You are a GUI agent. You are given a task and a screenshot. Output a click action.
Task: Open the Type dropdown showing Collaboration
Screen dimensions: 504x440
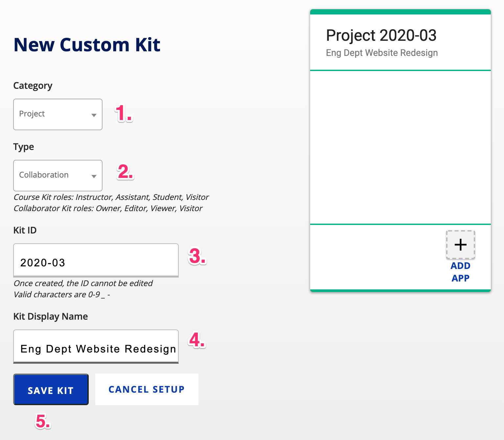click(x=58, y=176)
